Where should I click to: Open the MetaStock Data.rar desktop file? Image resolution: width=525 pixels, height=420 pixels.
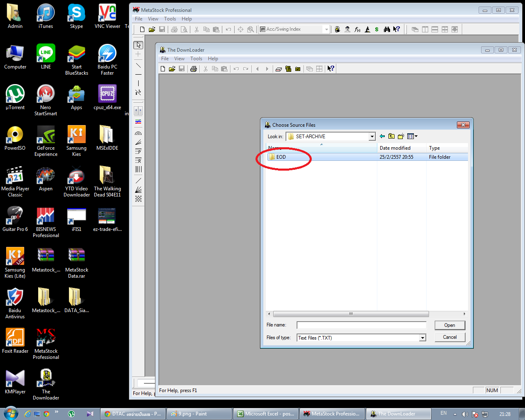[76, 263]
